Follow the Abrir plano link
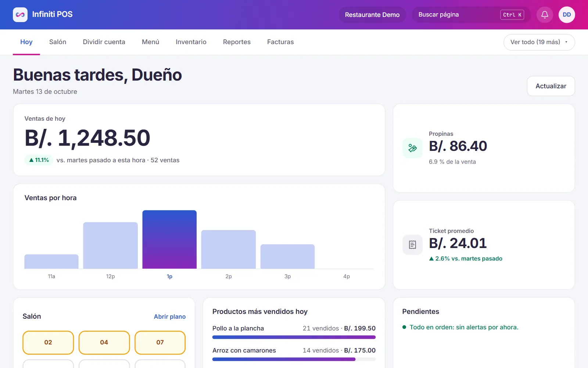588x368 pixels. click(170, 316)
